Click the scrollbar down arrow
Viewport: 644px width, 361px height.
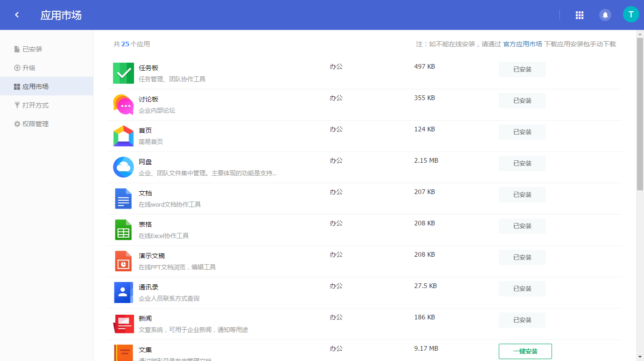(640, 357)
